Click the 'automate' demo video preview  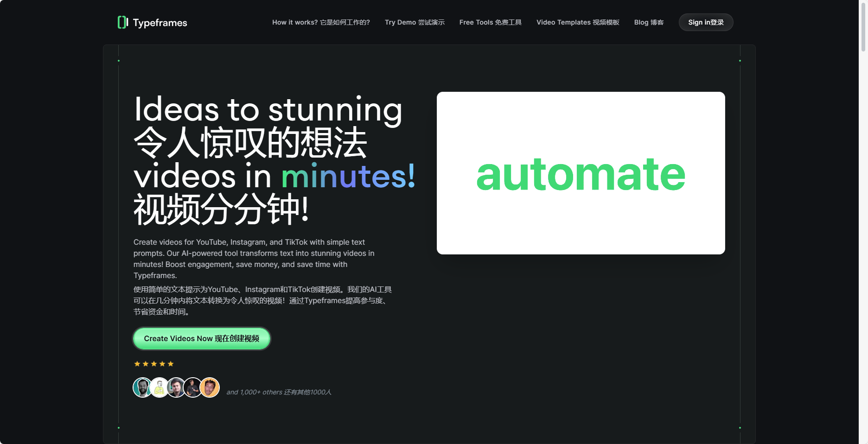[x=581, y=173]
